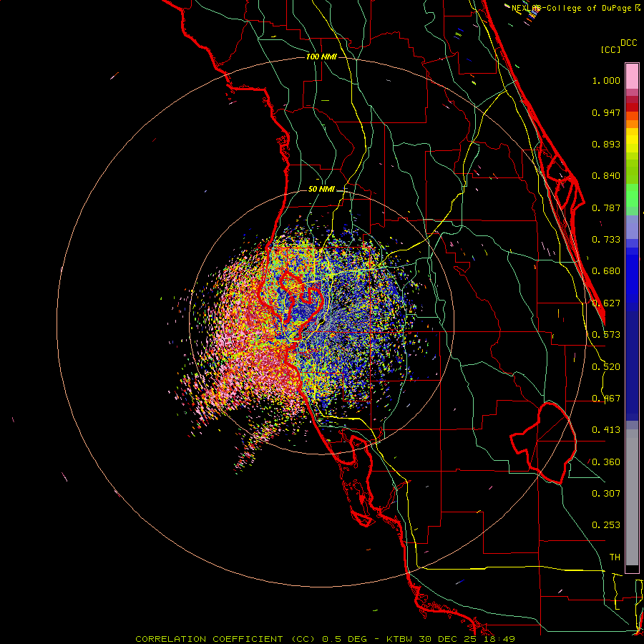Click the 0.787 scale value
The image size is (644, 644).
[x=606, y=208]
